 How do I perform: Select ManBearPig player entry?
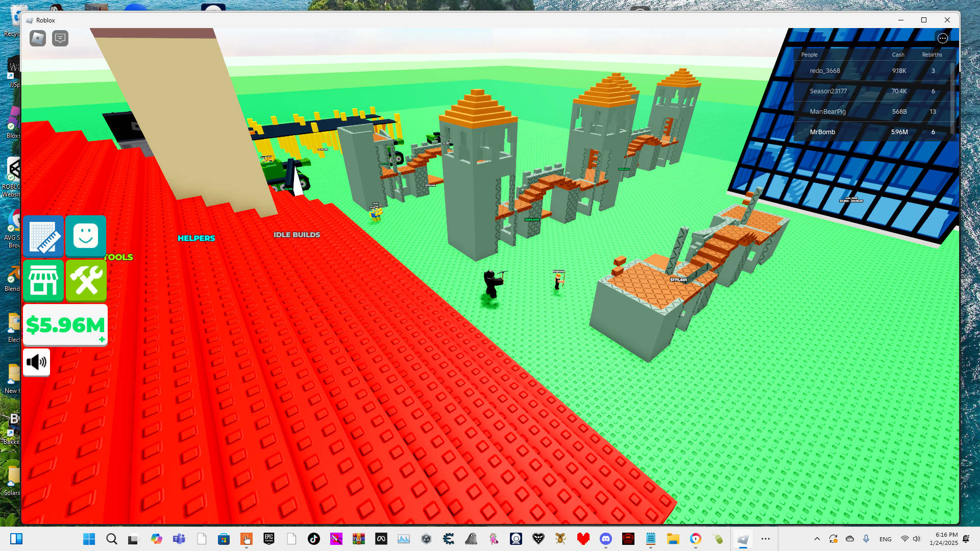click(x=827, y=112)
